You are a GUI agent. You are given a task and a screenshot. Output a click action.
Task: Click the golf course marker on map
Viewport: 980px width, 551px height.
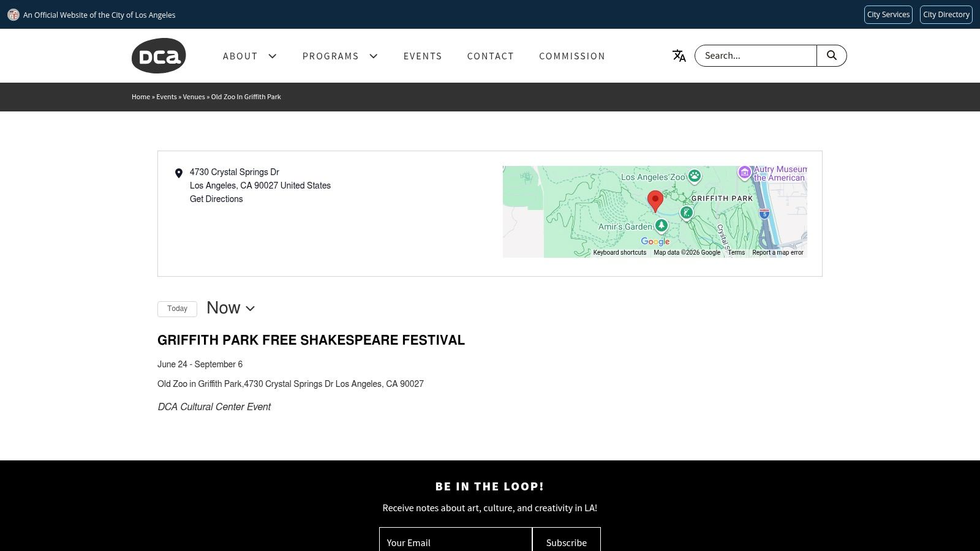click(x=687, y=212)
